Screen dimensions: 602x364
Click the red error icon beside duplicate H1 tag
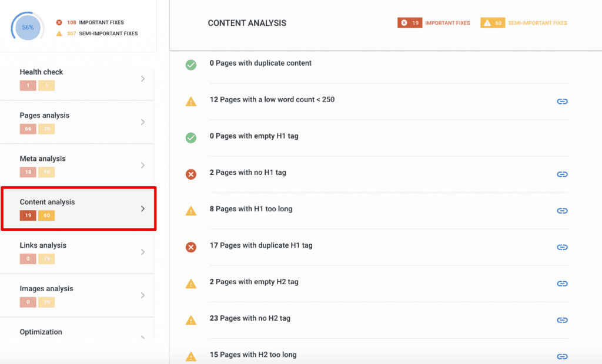coord(191,247)
